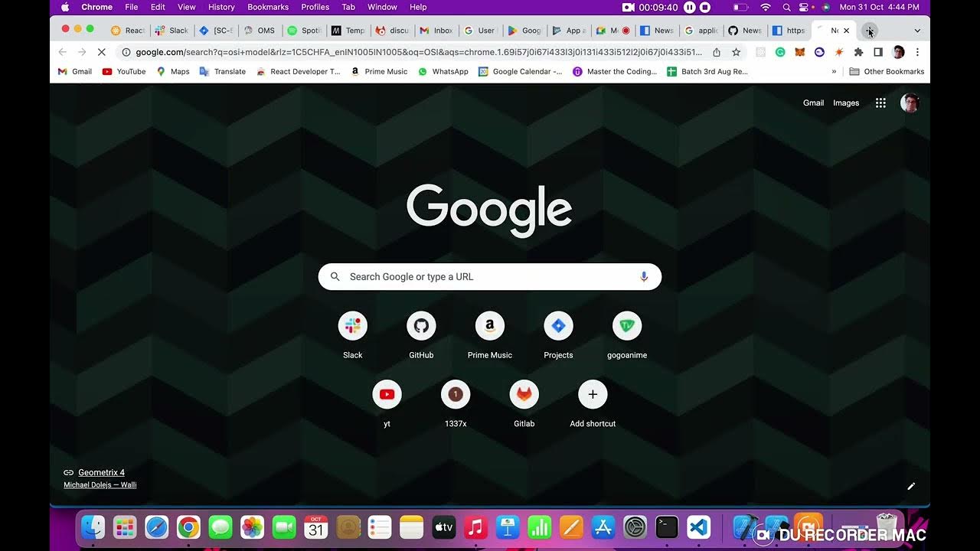Image resolution: width=980 pixels, height=551 pixels.
Task: Open the History menu in the menu bar
Action: 221,7
